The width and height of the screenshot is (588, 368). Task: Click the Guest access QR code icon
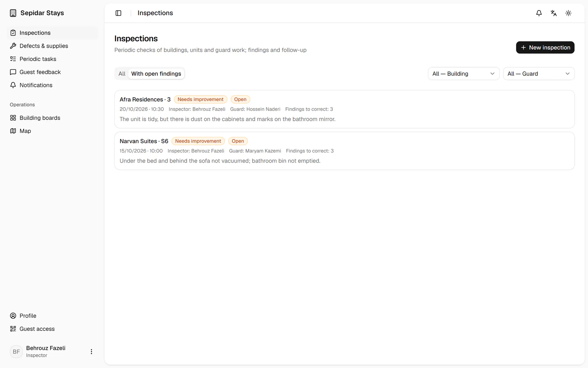pos(13,329)
